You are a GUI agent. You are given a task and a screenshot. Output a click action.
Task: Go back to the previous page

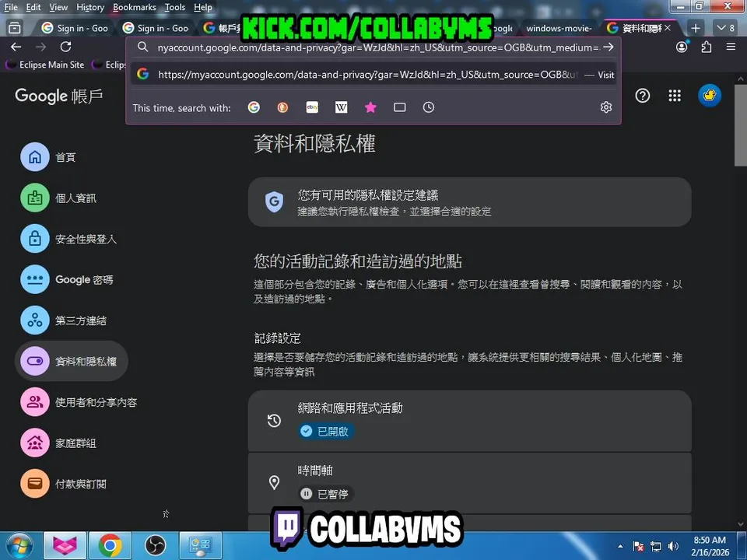click(x=16, y=47)
